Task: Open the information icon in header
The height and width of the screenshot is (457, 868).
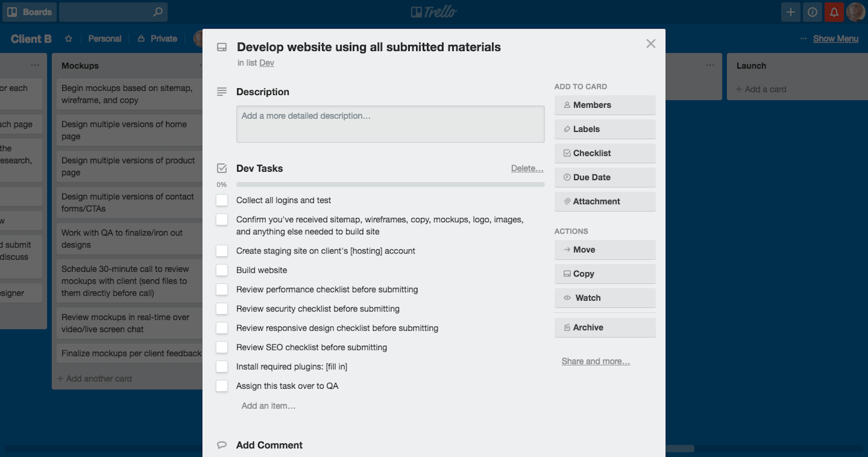Action: (x=812, y=12)
